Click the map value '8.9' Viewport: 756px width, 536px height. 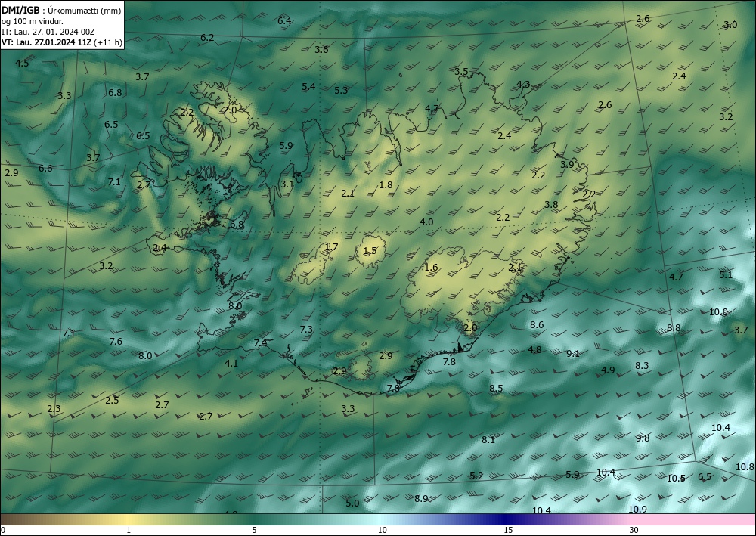421,499
